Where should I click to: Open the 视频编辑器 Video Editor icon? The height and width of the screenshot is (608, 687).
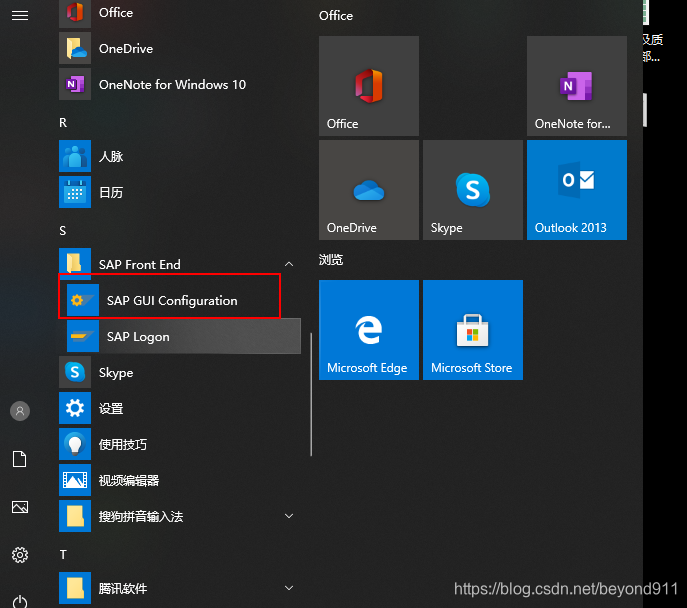75,480
